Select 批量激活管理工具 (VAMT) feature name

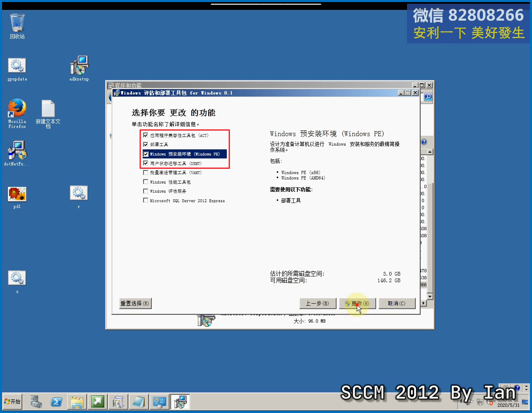[x=176, y=173]
